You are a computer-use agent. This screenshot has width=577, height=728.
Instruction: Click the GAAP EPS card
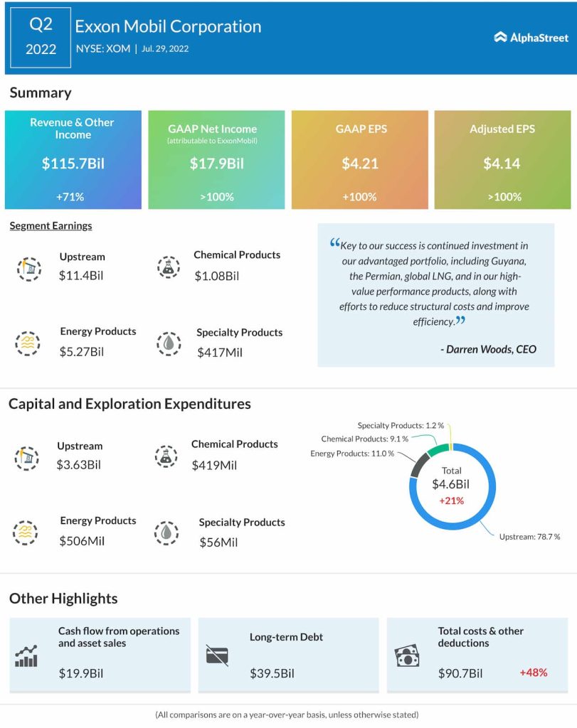(x=359, y=159)
